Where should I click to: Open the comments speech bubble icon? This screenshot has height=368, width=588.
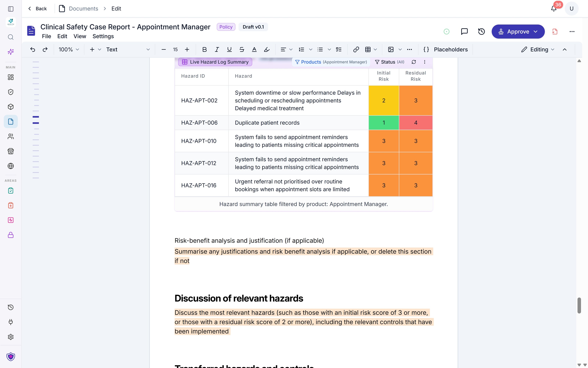[464, 31]
